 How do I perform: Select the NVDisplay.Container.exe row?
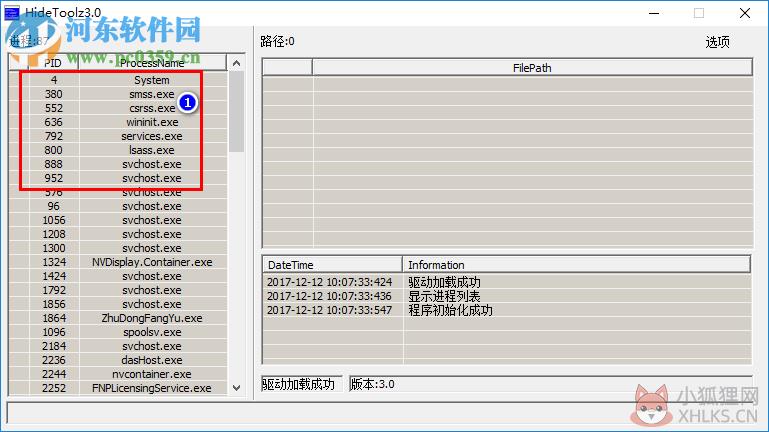pyautogui.click(x=118, y=262)
